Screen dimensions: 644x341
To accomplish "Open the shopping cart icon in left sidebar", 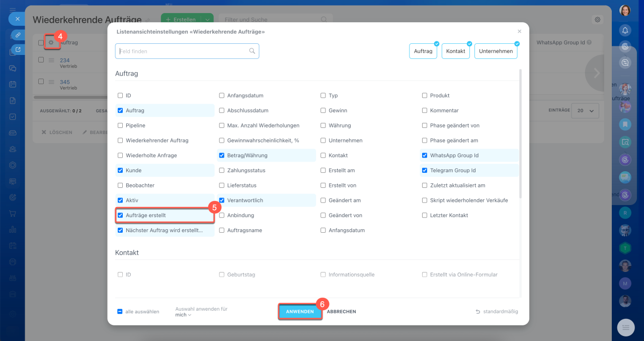I will 13,213.
